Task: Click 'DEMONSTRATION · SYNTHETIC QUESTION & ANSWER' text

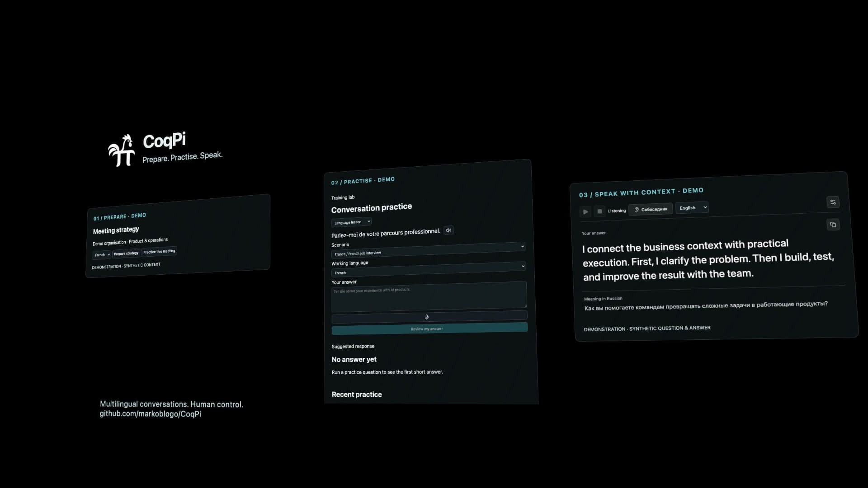Action: (x=647, y=328)
